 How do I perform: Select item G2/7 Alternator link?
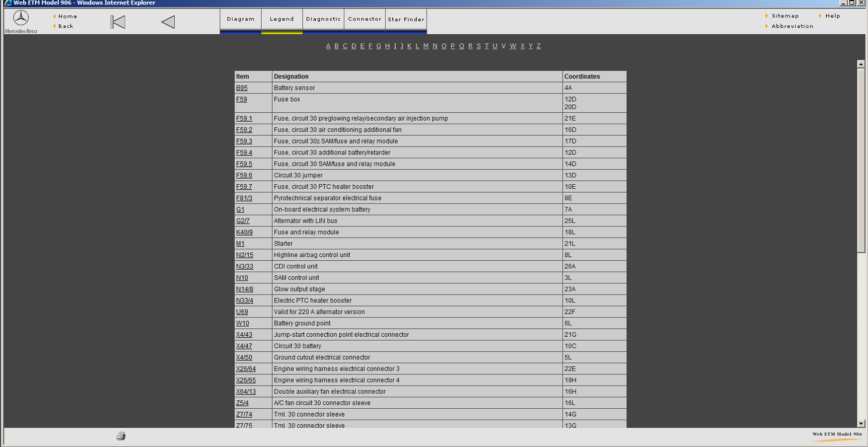tap(243, 221)
